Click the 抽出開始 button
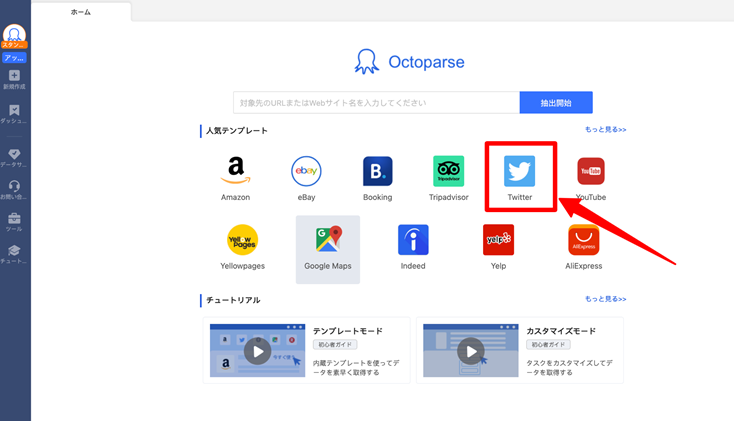The width and height of the screenshot is (734, 421). pyautogui.click(x=556, y=103)
